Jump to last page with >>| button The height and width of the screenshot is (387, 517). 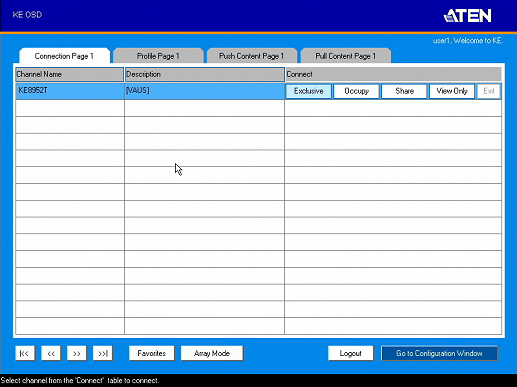[103, 353]
